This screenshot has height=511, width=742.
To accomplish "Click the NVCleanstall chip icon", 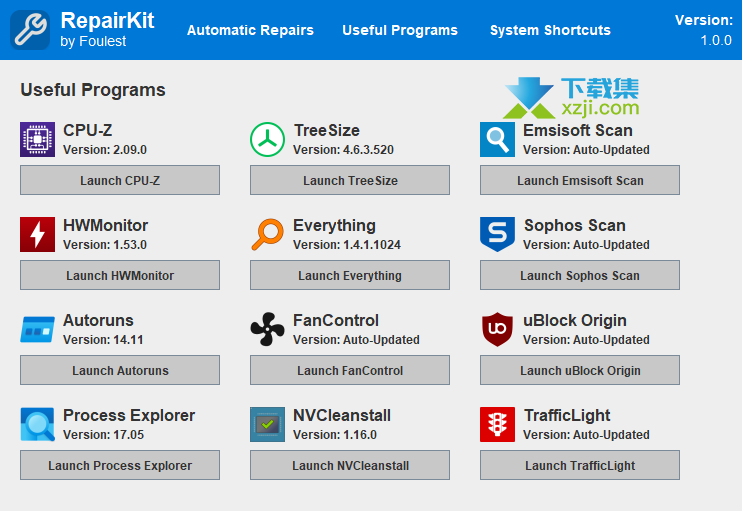I will (x=267, y=424).
